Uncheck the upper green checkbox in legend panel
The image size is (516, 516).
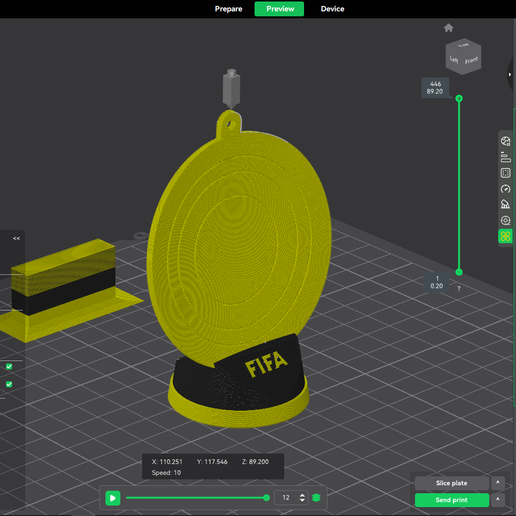(9, 367)
